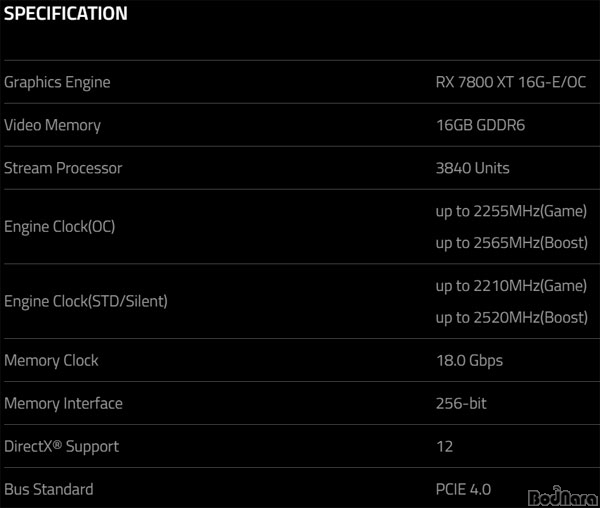This screenshot has width=600, height=508.
Task: Select the PCIE 4.0 value
Action: [x=463, y=489]
